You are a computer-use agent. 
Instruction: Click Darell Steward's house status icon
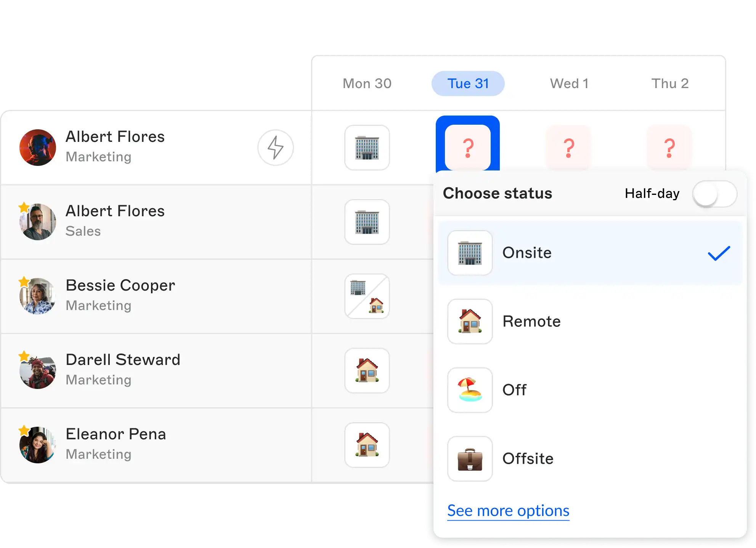[x=367, y=370]
